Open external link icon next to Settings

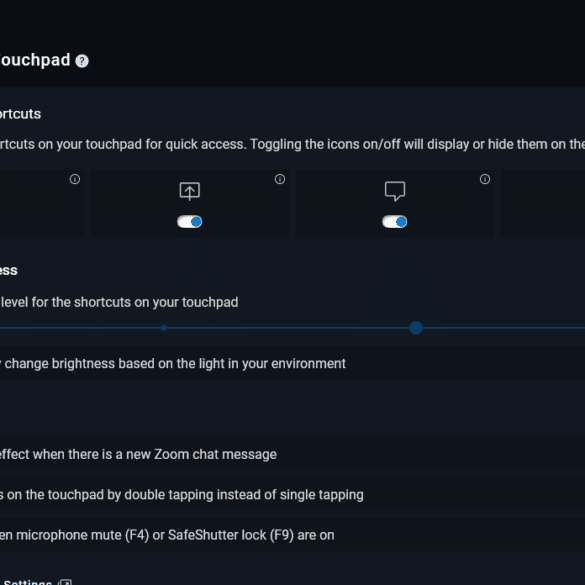[x=66, y=583]
